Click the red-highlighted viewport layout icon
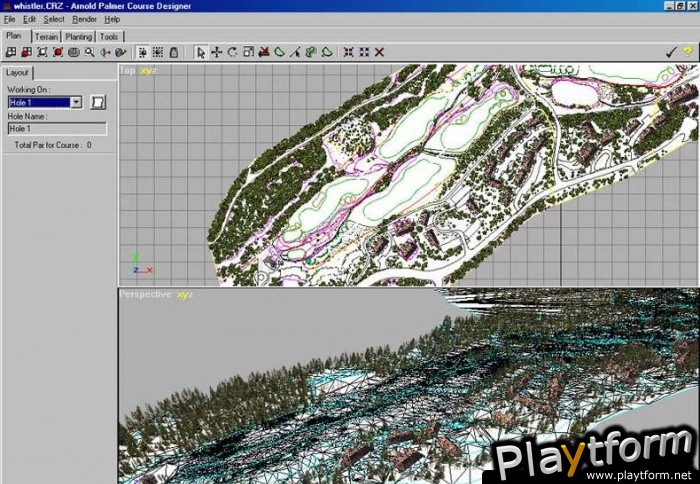Viewport: 700px width, 484px height. [x=26, y=52]
